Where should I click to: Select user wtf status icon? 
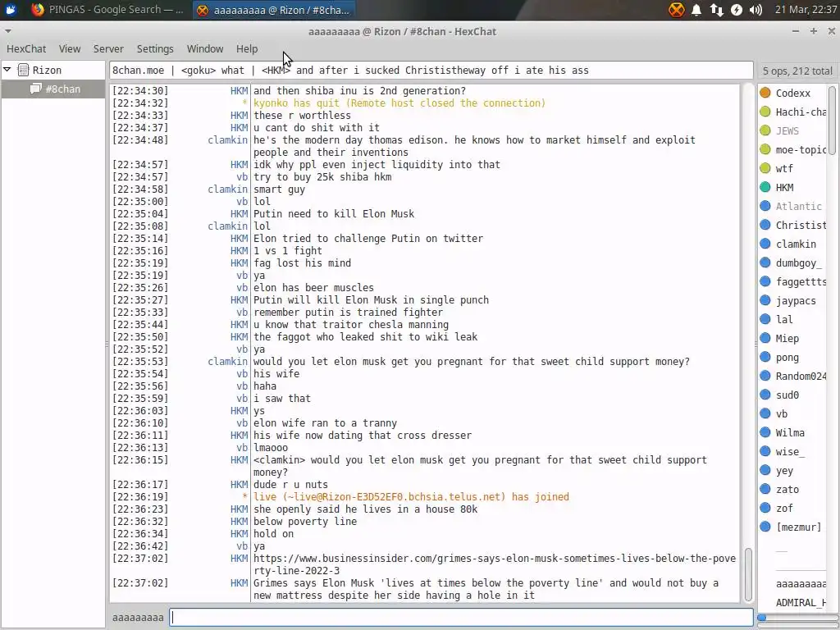765,168
